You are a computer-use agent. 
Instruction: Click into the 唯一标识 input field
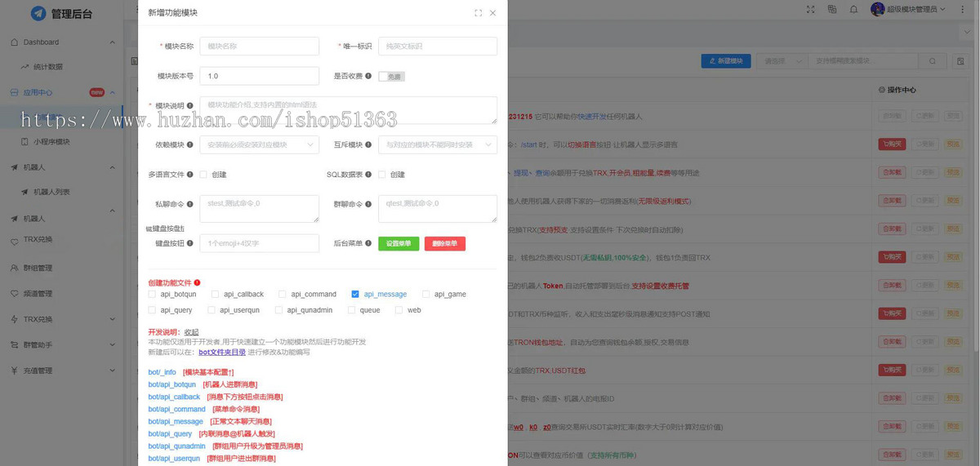click(x=438, y=47)
